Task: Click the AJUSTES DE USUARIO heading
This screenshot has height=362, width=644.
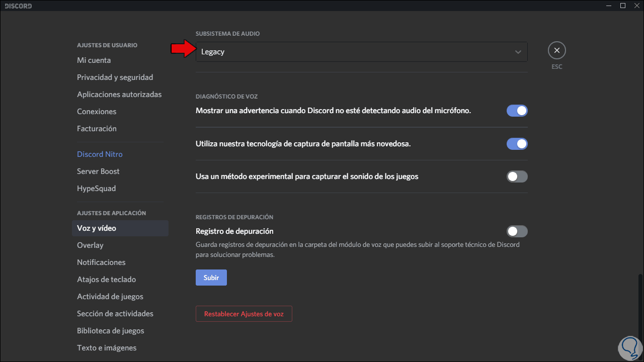Action: pyautogui.click(x=107, y=45)
